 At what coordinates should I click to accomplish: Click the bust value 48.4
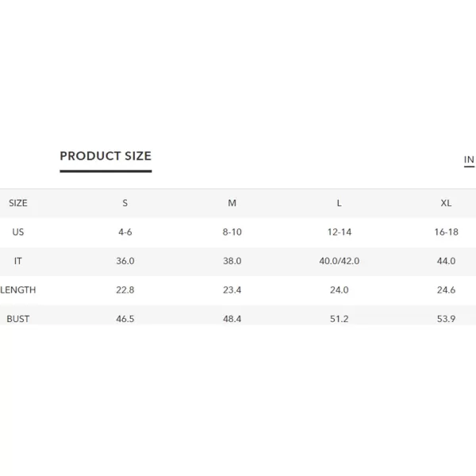[x=232, y=319]
